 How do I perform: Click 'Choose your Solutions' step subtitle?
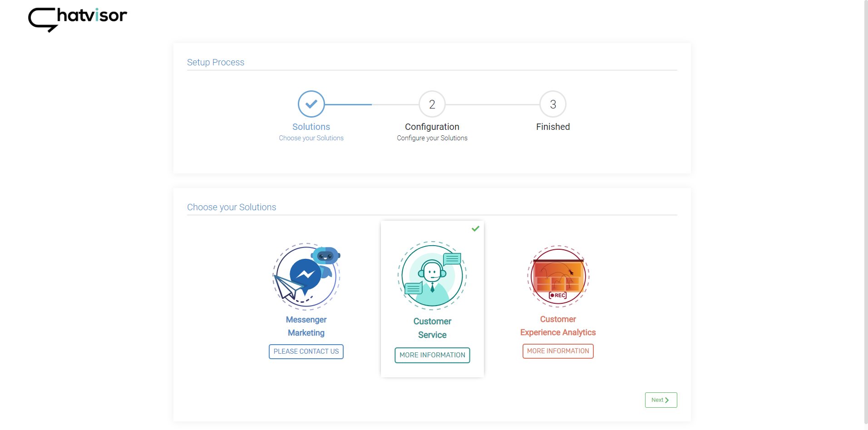[311, 138]
